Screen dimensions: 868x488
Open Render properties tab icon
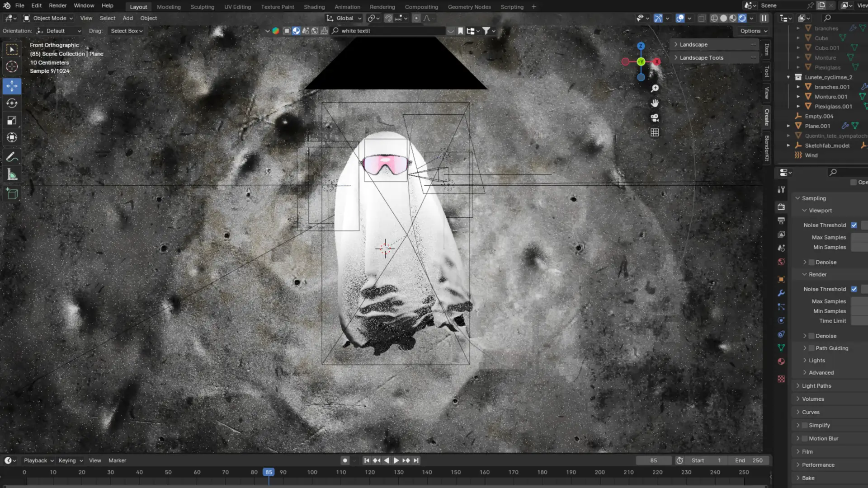coord(781,207)
